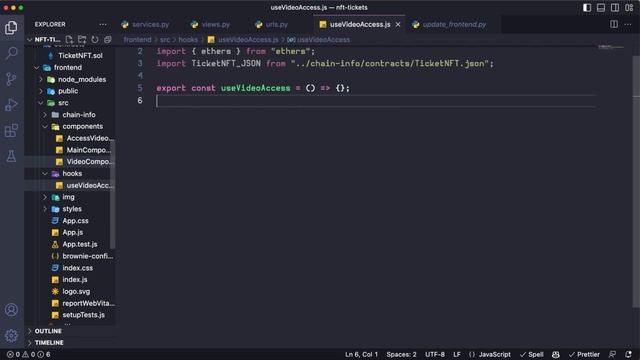Click the editor minimap preview

pos(611,47)
